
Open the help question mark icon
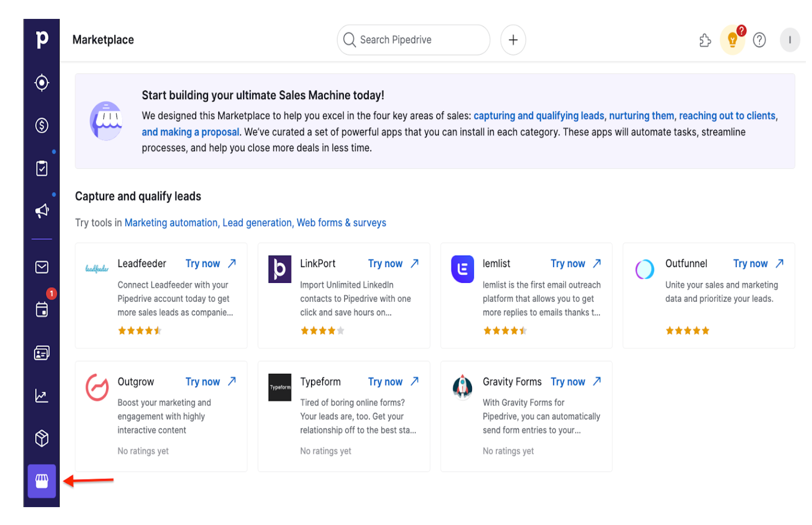coord(759,40)
